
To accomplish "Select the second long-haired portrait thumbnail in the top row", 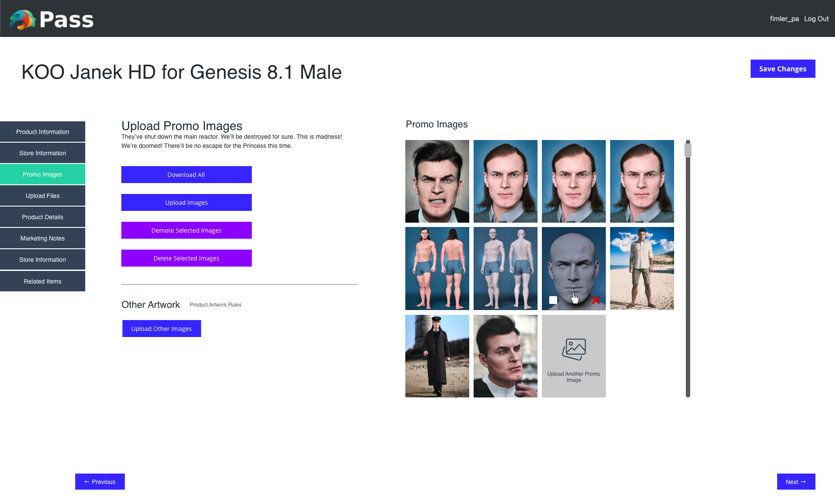I will [x=574, y=181].
